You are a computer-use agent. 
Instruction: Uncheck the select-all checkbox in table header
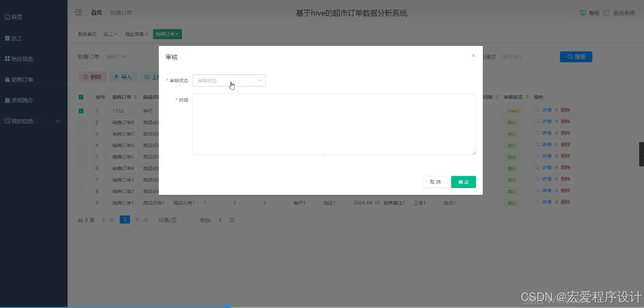click(x=81, y=97)
